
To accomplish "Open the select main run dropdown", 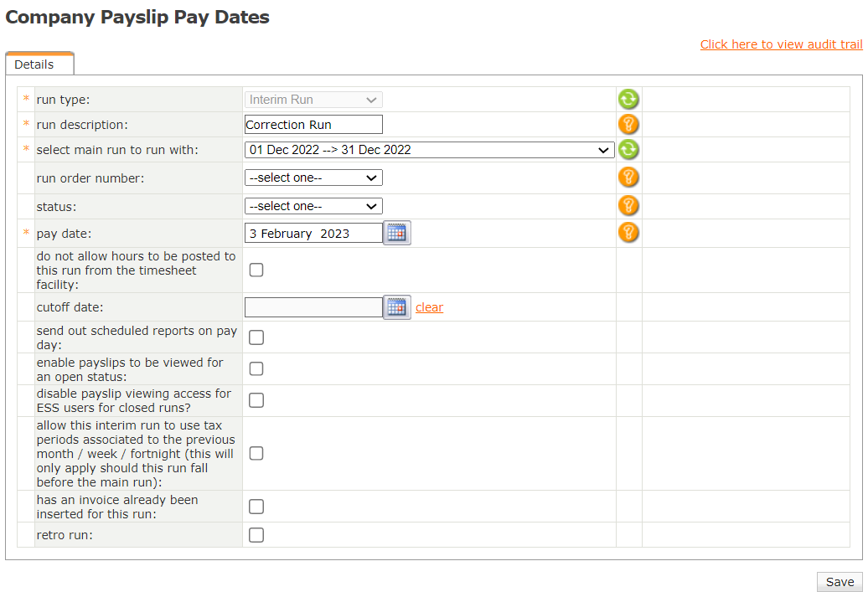I will (429, 150).
